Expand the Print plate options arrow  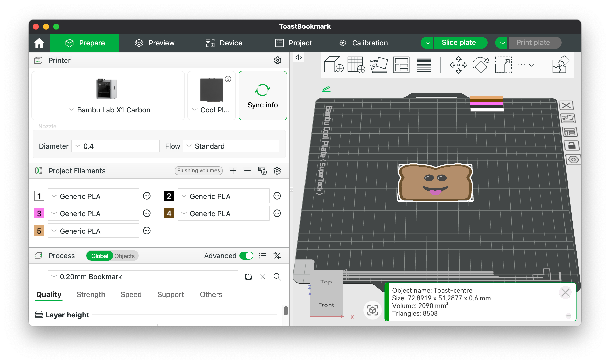pos(502,43)
